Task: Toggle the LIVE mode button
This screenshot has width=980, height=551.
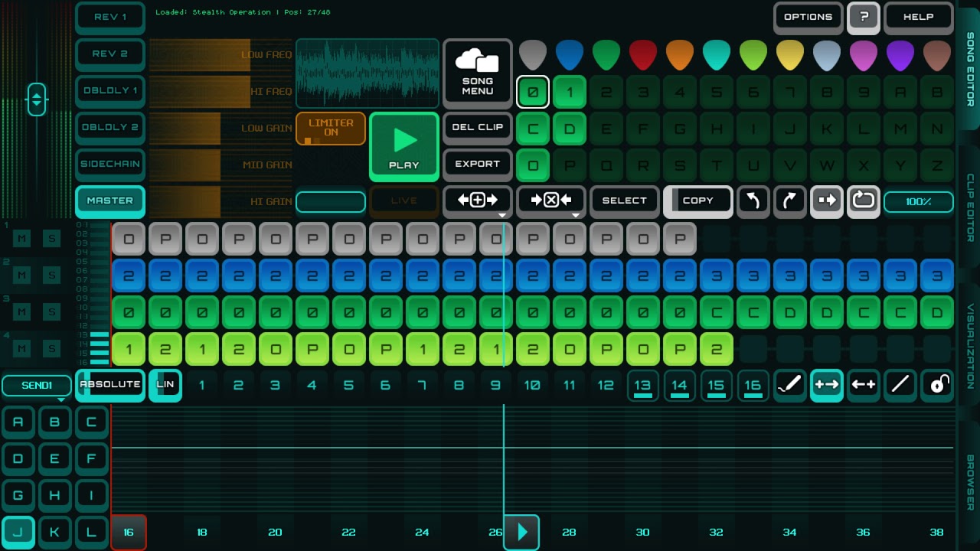Action: 403,201
